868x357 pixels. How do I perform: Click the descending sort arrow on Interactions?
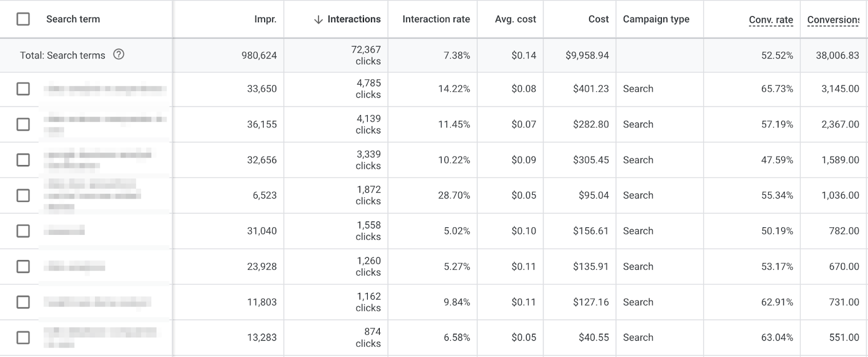pos(318,20)
